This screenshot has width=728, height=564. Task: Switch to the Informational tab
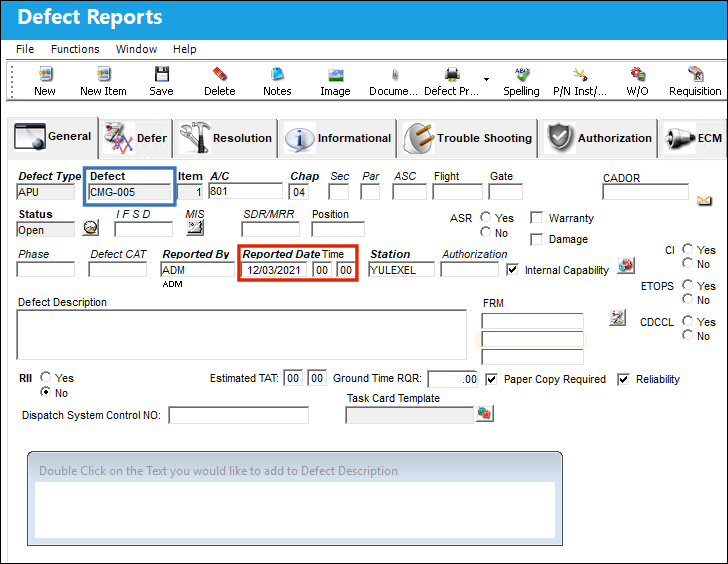[338, 138]
